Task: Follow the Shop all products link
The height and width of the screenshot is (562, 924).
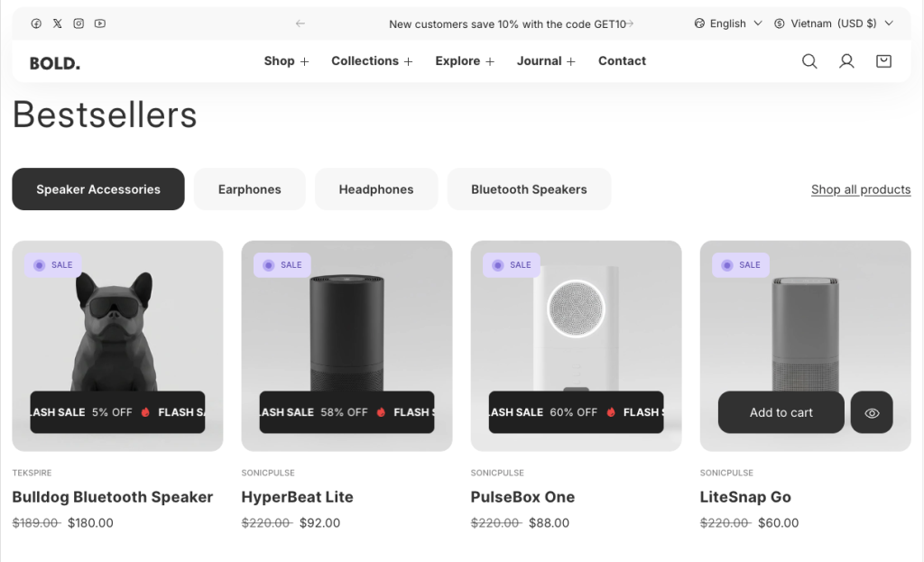Action: coord(860,189)
